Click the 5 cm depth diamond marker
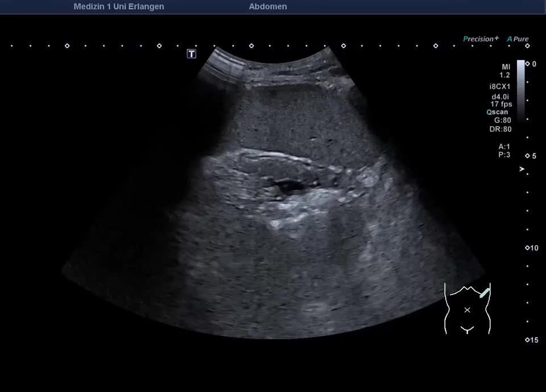The image size is (546, 392). [527, 156]
